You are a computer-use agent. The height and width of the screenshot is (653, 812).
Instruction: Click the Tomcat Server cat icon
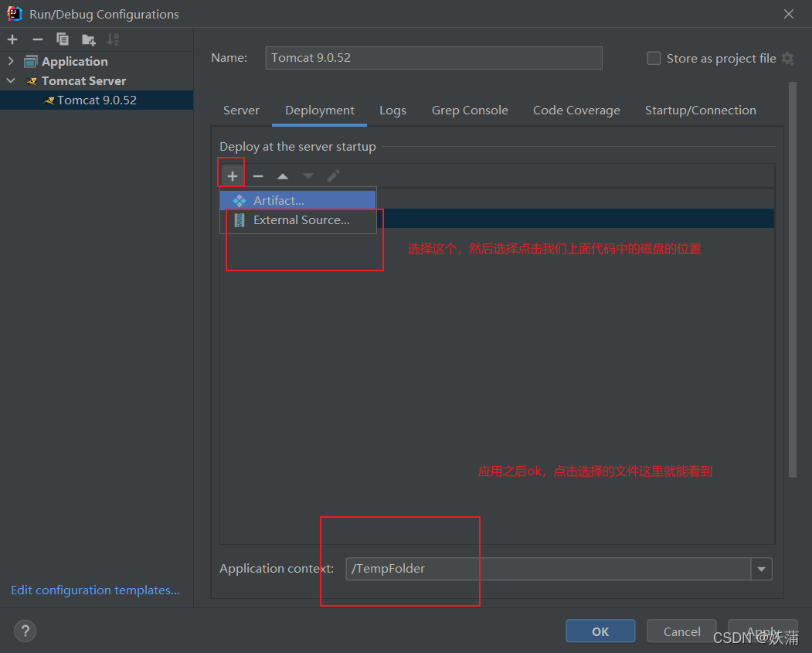tap(31, 81)
